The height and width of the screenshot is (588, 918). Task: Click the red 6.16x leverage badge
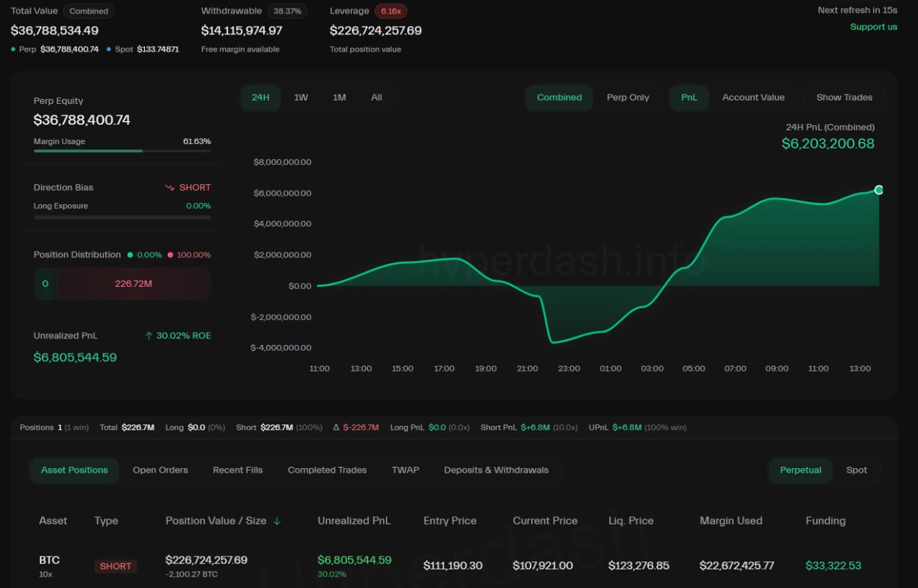[391, 11]
